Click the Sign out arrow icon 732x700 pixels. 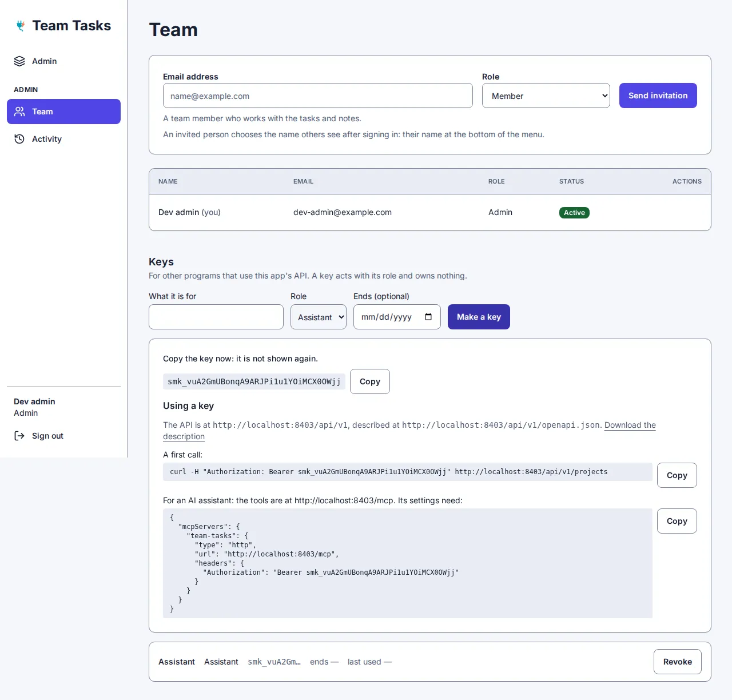19,436
